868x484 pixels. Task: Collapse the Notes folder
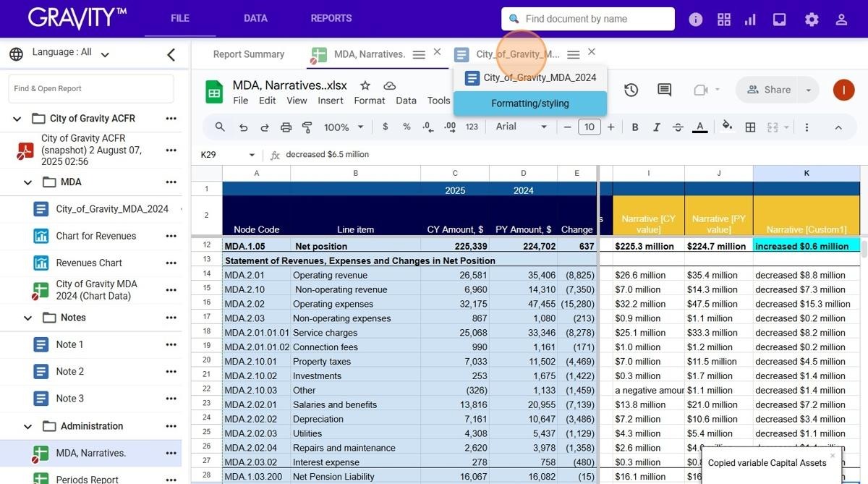coord(28,318)
